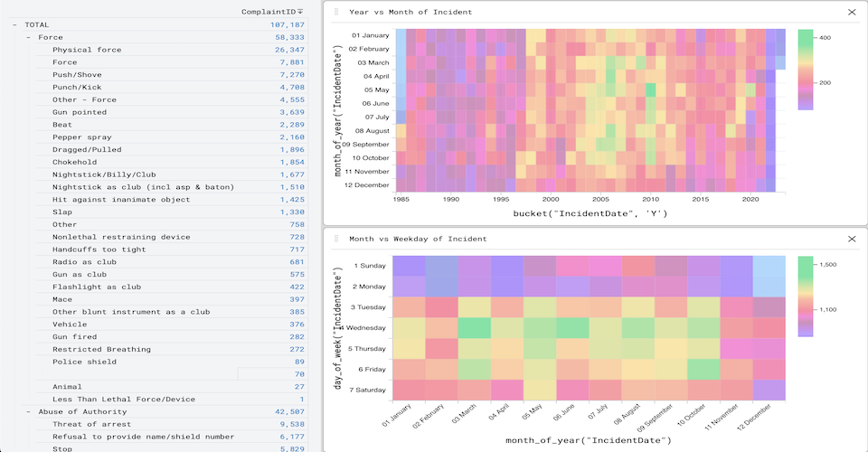Collapse the Abuse of Authority group
The height and width of the screenshot is (452, 868).
point(29,411)
